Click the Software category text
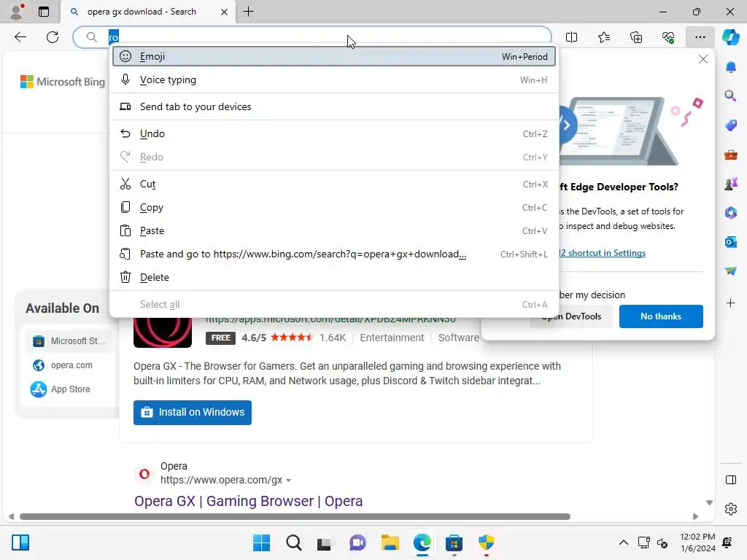 point(458,338)
